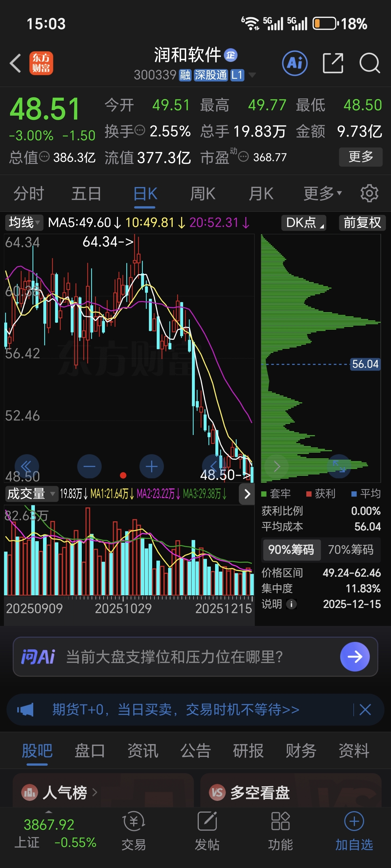
Task: Tap the back arrow icon
Action: point(16,63)
